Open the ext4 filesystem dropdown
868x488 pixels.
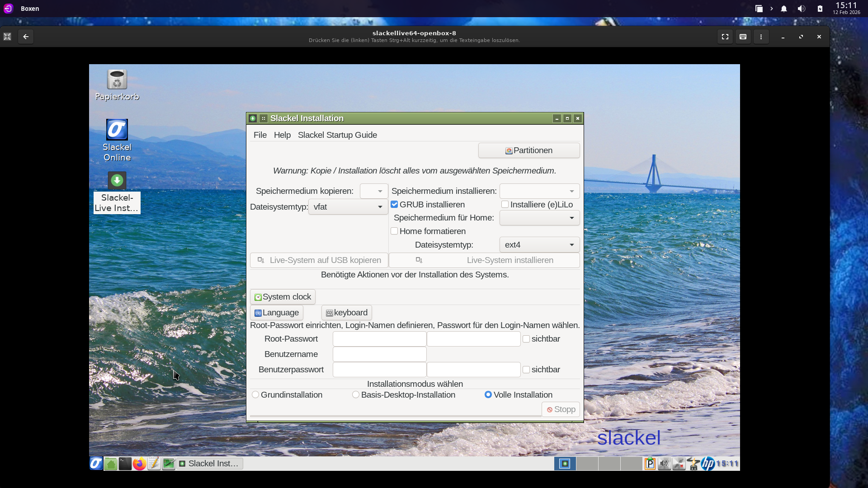tap(539, 245)
